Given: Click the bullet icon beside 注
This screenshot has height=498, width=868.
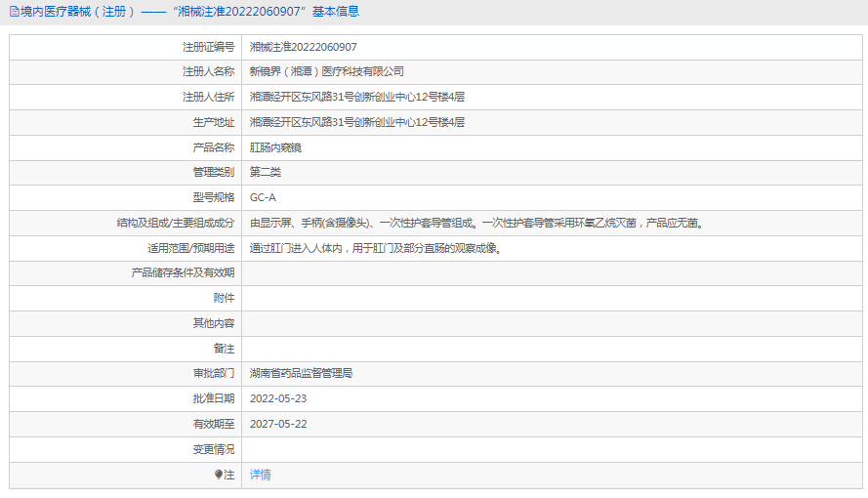Looking at the screenshot, I should pos(218,475).
